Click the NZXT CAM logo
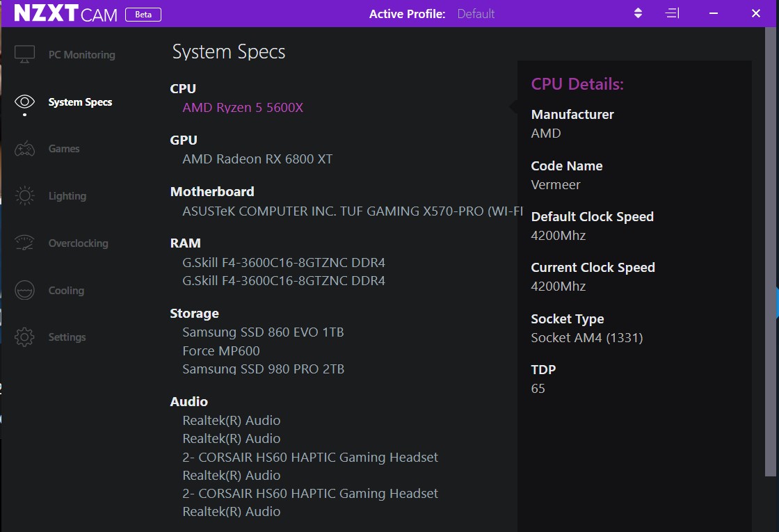 65,13
